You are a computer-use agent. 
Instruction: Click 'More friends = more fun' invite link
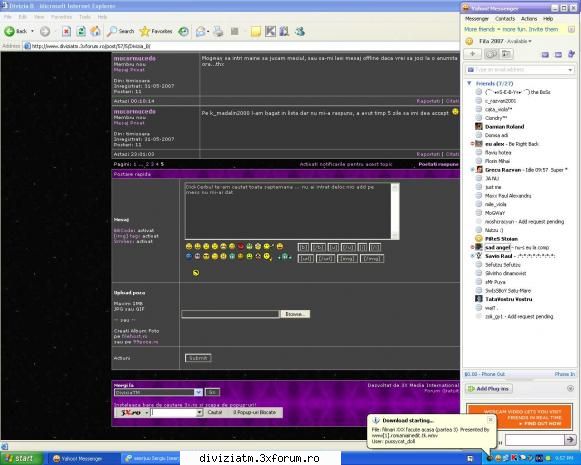[511, 29]
